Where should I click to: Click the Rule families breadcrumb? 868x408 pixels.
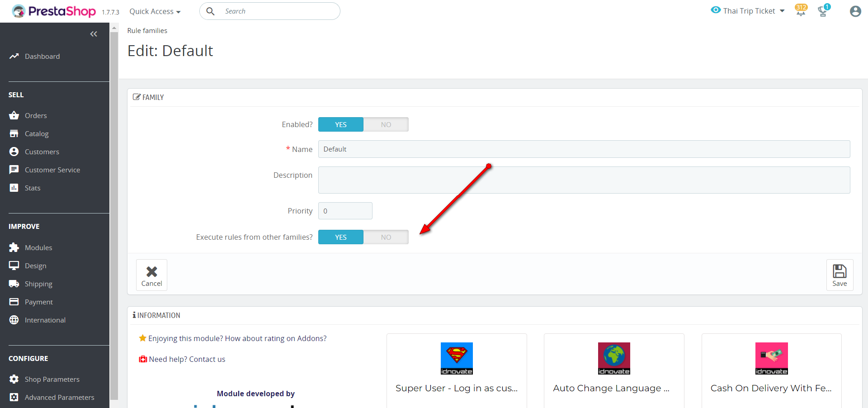(x=147, y=30)
